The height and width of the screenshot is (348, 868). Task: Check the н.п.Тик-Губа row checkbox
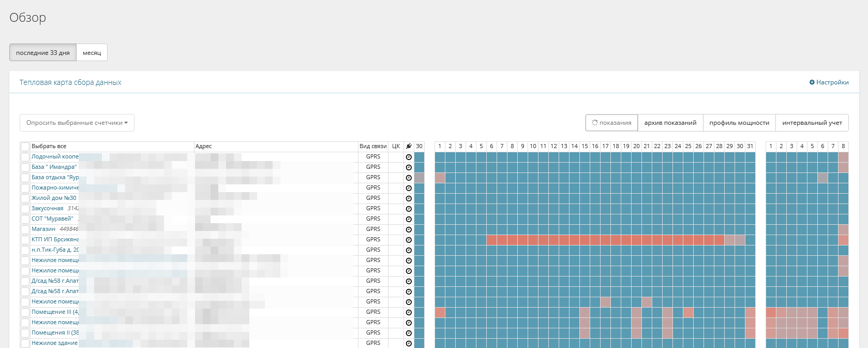[25, 250]
